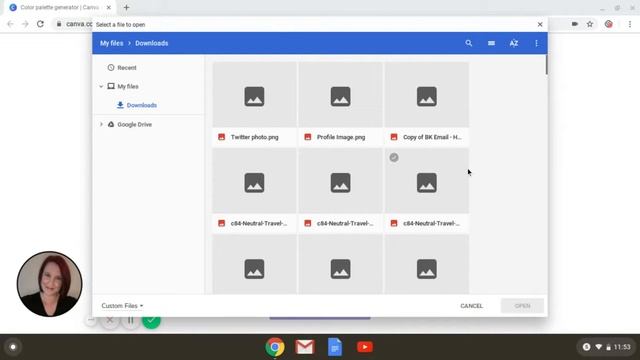
Task: Open the search icon in file picker header
Action: pyautogui.click(x=469, y=43)
